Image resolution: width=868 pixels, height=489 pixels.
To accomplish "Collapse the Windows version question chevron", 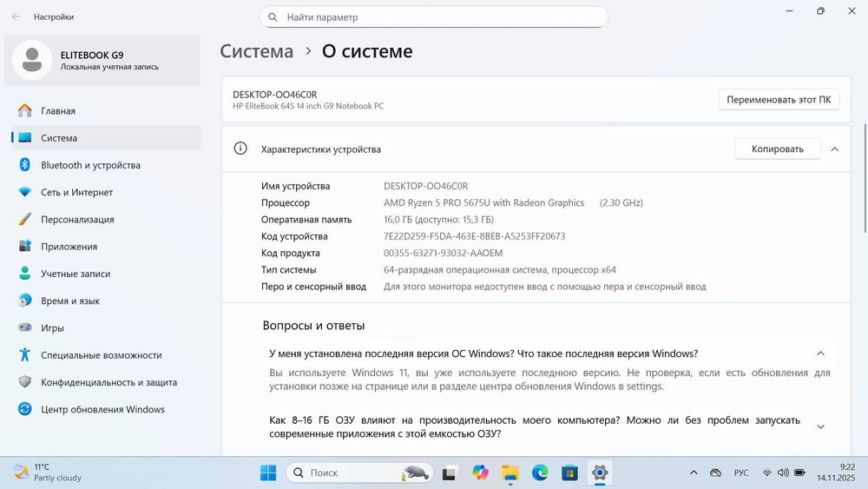I will [820, 354].
